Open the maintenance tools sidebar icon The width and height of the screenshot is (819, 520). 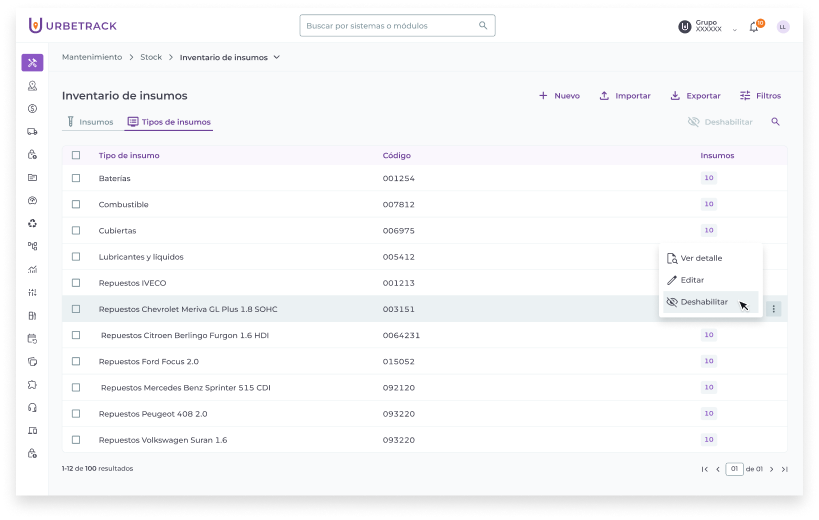pos(32,63)
